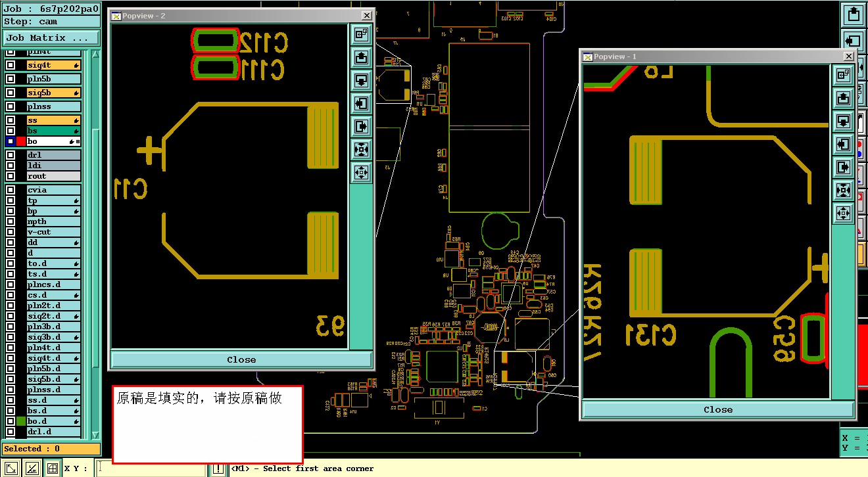Viewport: 868px width, 477px height.
Task: Click the grid icon in bottom toolbar
Action: pyautogui.click(x=52, y=468)
